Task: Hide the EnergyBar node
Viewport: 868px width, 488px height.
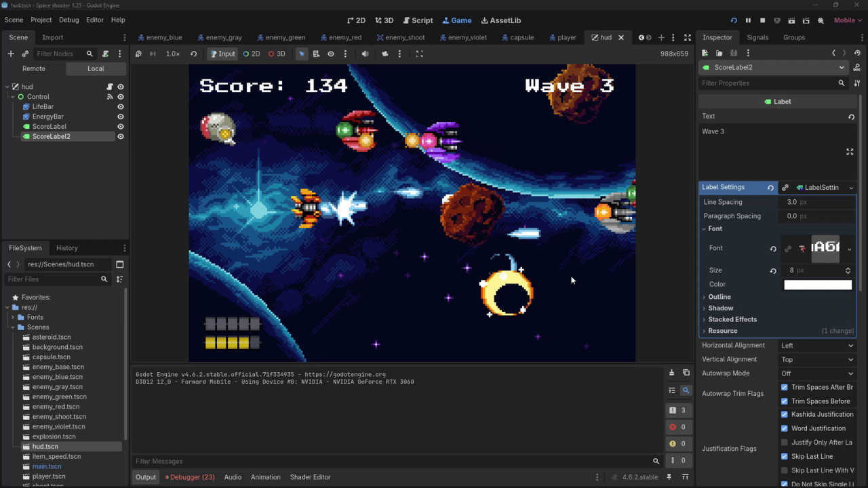Action: tap(121, 117)
